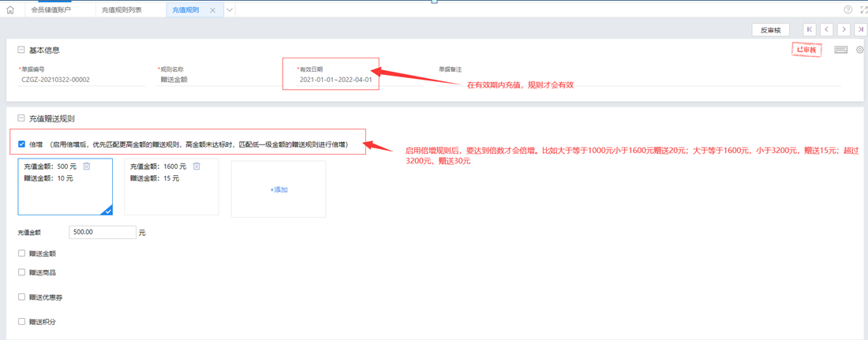Switch to the 会员储值账户 tab
Screen dimensions: 868x340
51,10
